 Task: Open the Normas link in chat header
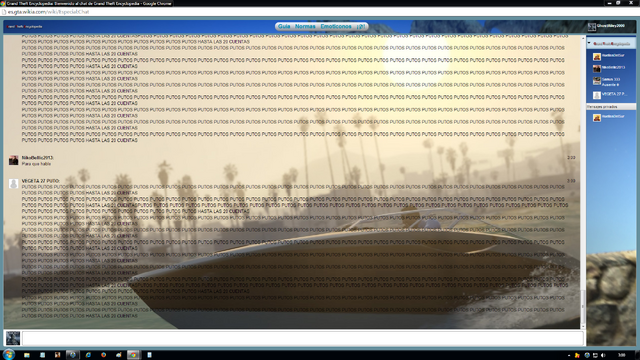(x=305, y=27)
